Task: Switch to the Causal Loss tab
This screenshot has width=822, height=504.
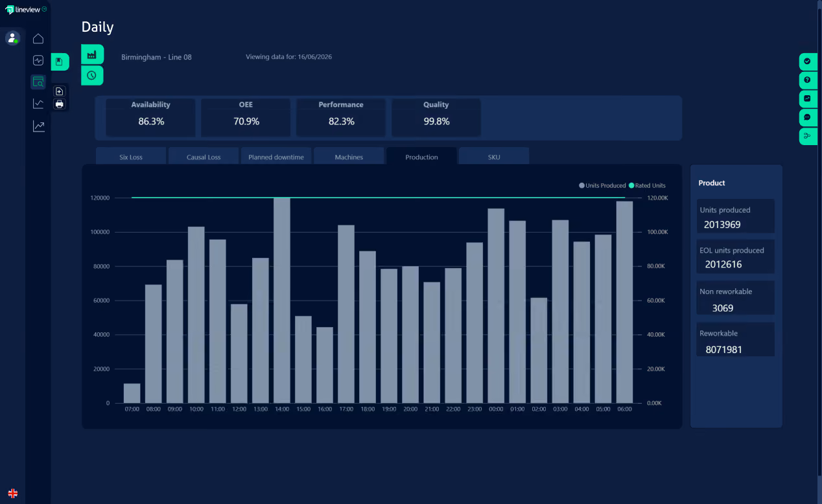Action: click(x=204, y=156)
